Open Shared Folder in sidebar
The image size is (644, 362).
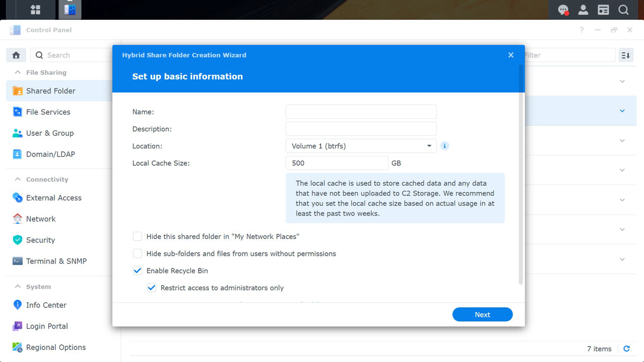[x=60, y=91]
